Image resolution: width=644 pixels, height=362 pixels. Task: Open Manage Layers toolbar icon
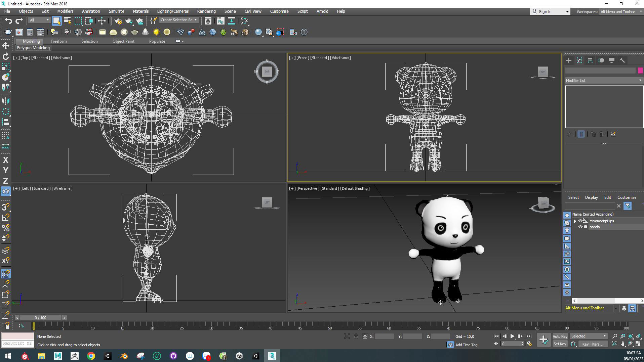click(x=208, y=21)
